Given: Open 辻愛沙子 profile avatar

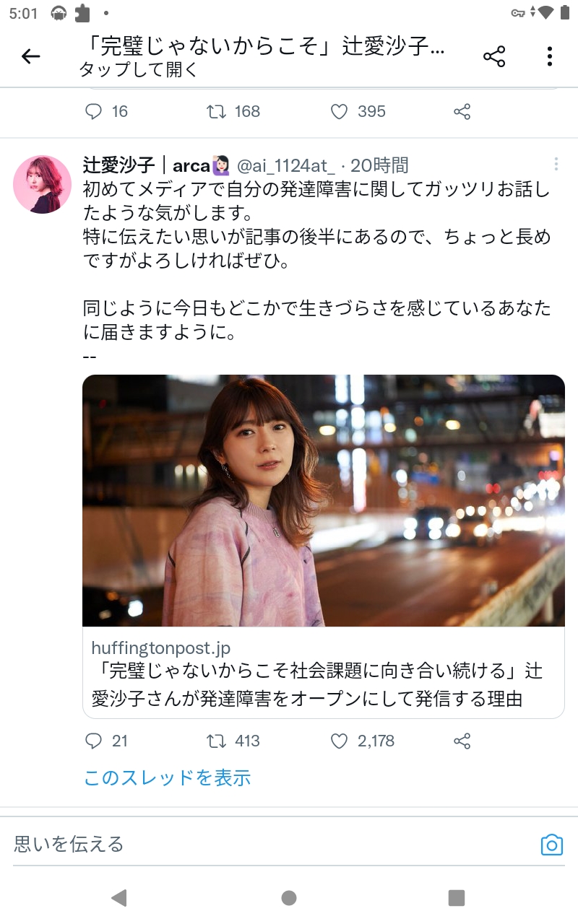Looking at the screenshot, I should [x=43, y=184].
